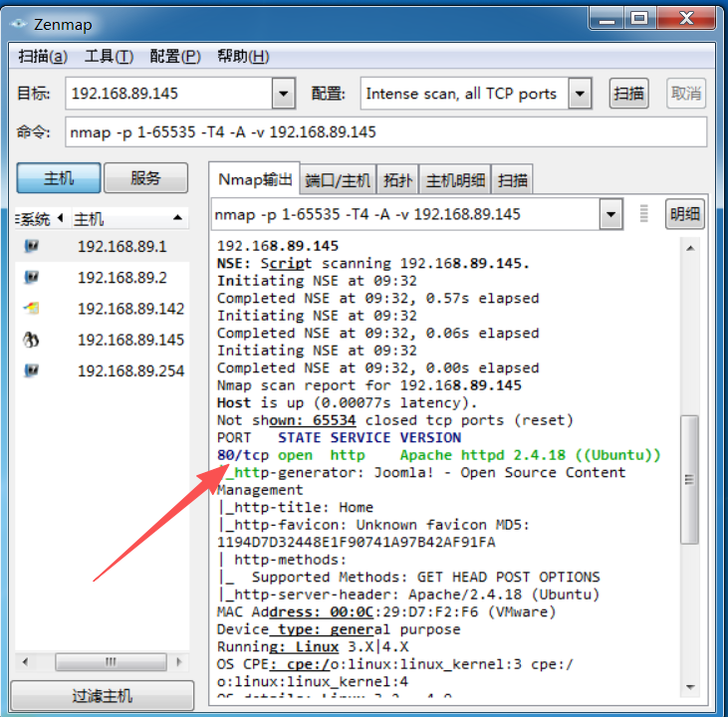
Task: Switch to the 主机明细 tab
Action: [x=455, y=180]
